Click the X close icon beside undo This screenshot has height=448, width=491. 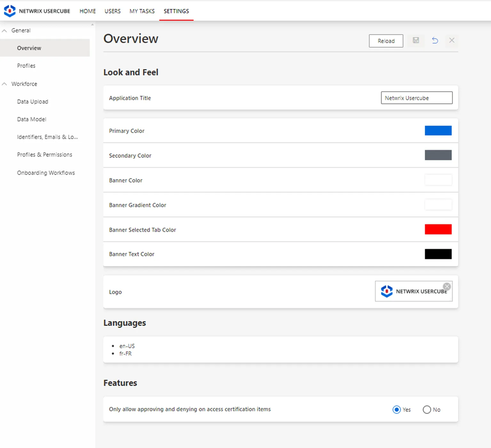click(452, 40)
